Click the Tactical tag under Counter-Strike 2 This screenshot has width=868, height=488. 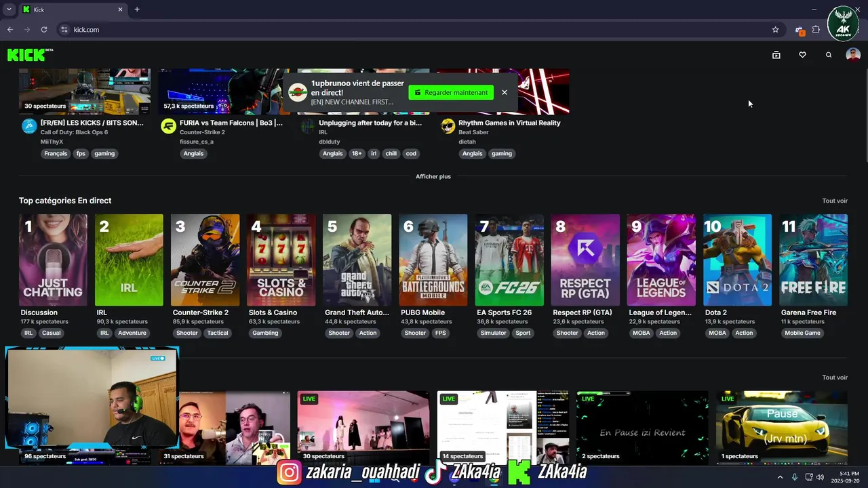[218, 333]
